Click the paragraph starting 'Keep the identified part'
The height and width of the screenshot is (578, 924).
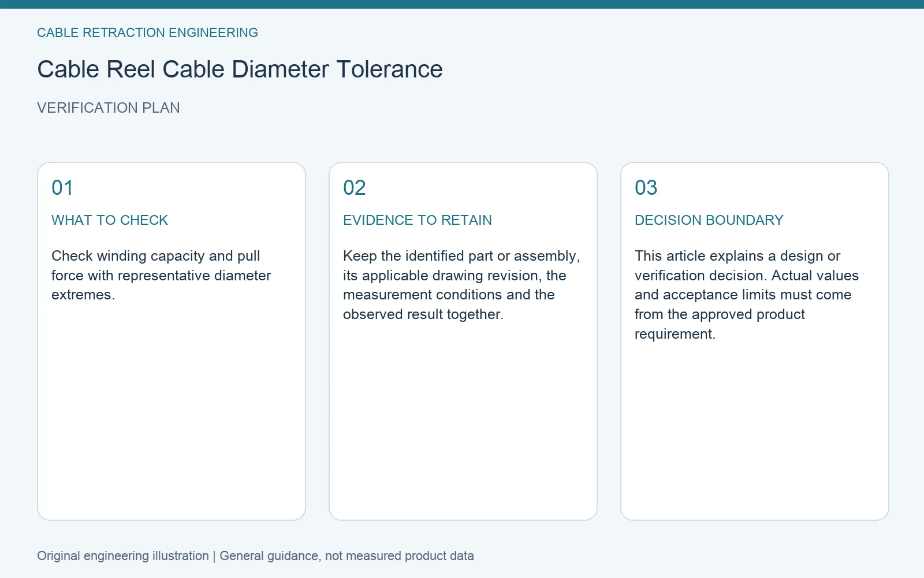[x=461, y=285]
